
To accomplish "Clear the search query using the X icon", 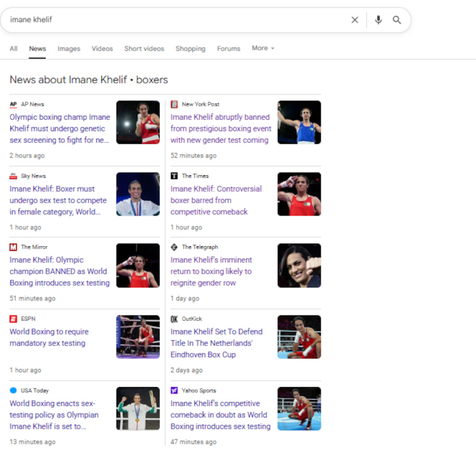I will pyautogui.click(x=355, y=19).
